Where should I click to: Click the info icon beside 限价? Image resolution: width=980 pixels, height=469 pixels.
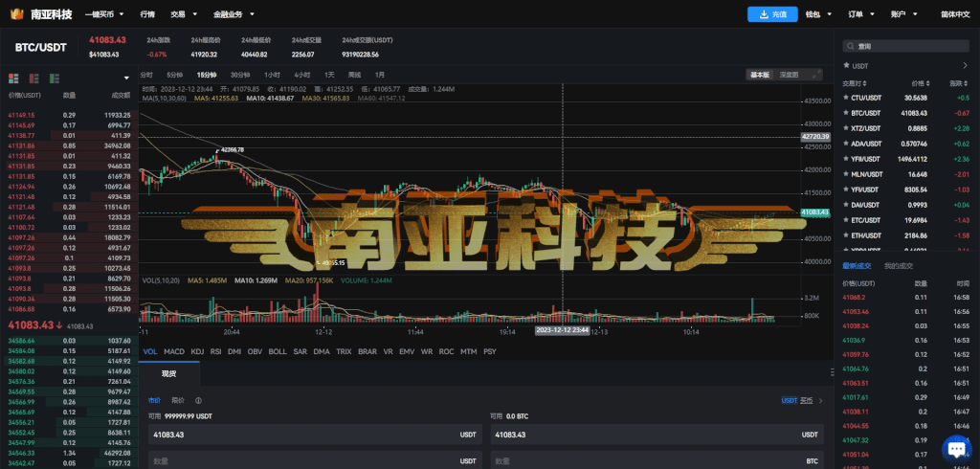tap(198, 400)
